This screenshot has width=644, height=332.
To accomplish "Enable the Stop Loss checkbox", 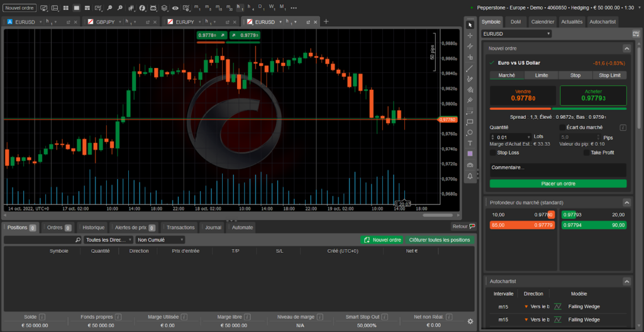I will coord(492,152).
